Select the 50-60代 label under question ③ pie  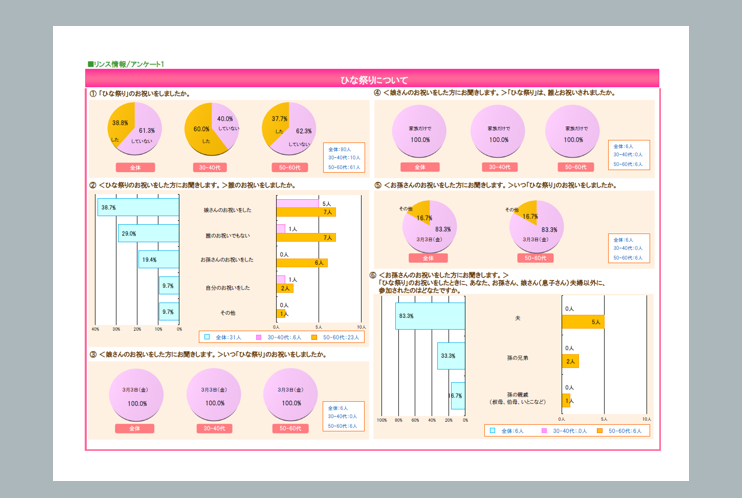pyautogui.click(x=290, y=428)
